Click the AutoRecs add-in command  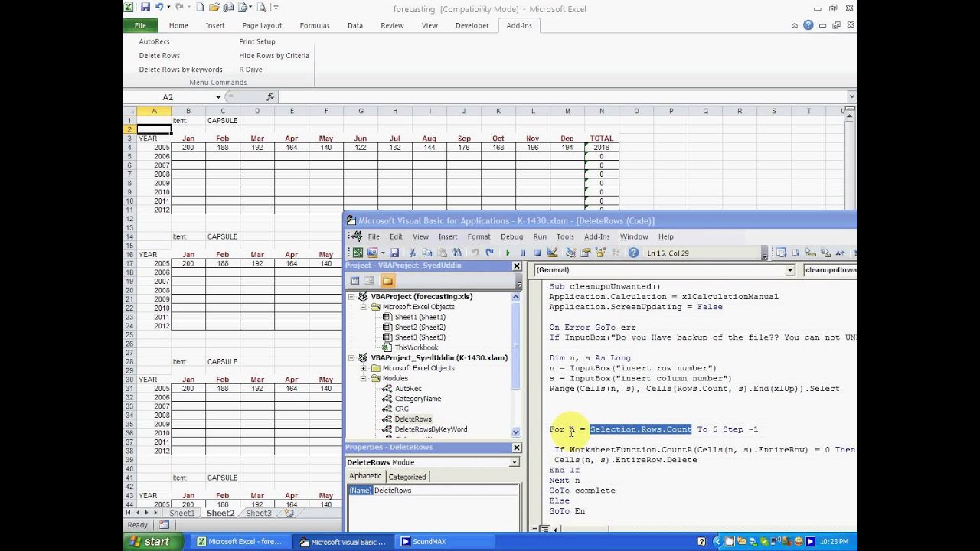pos(154,41)
